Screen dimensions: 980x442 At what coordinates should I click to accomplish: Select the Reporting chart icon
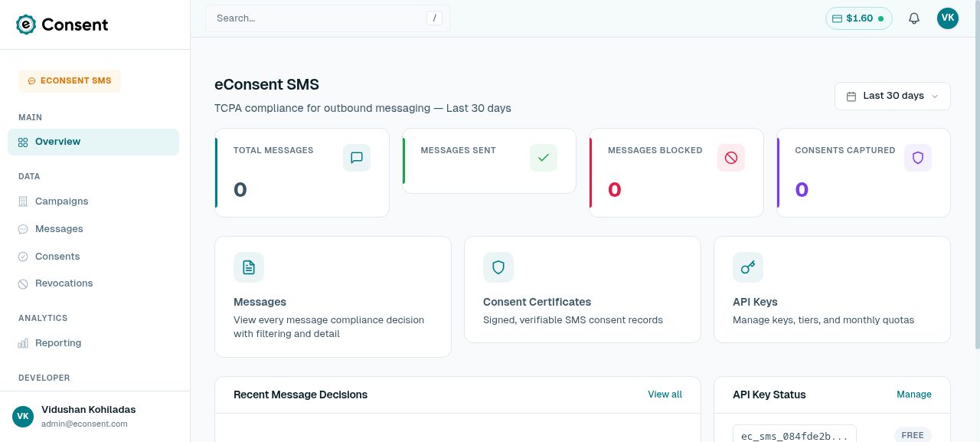click(23, 342)
